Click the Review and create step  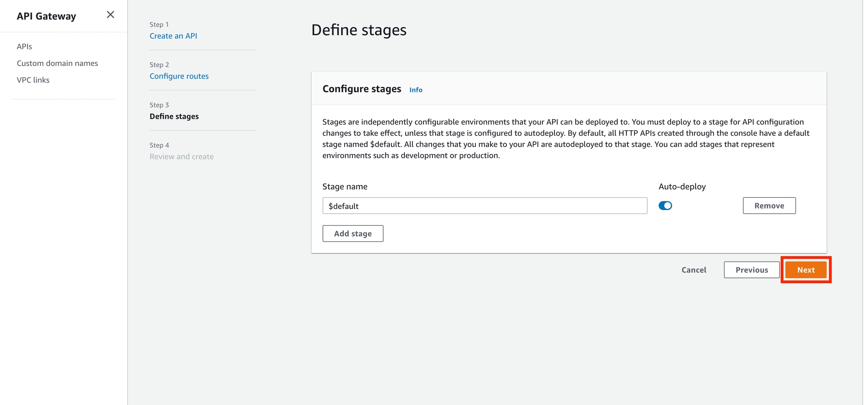pos(182,156)
